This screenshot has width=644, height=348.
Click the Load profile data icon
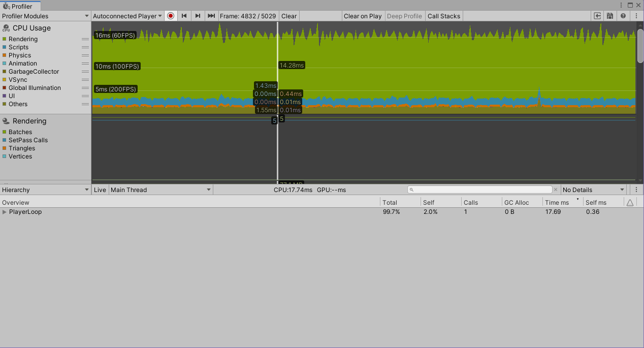(x=597, y=16)
